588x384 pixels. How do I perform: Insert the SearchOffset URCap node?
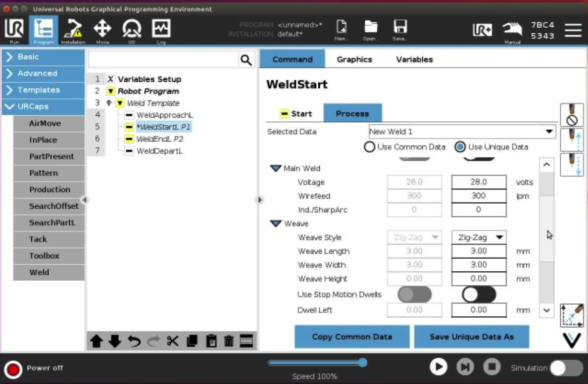click(x=49, y=206)
